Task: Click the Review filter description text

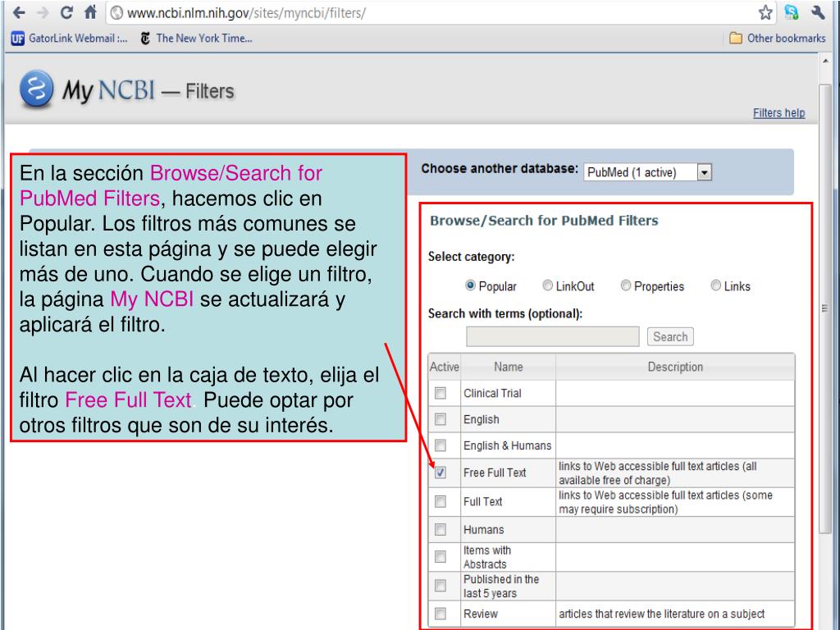Action: (x=662, y=614)
